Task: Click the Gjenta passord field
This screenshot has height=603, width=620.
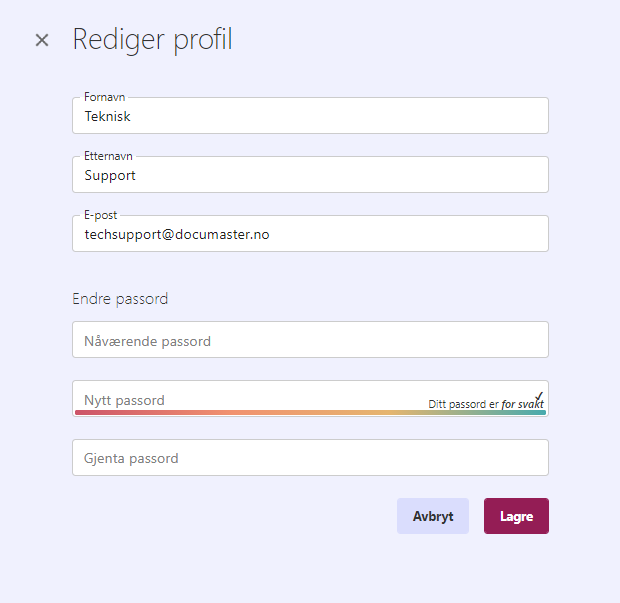Action: point(310,458)
